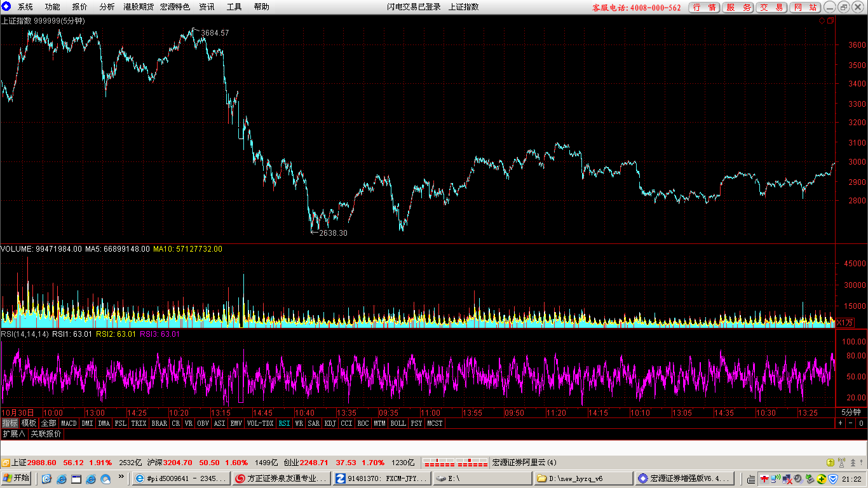Select the ASI indicator

coord(219,423)
